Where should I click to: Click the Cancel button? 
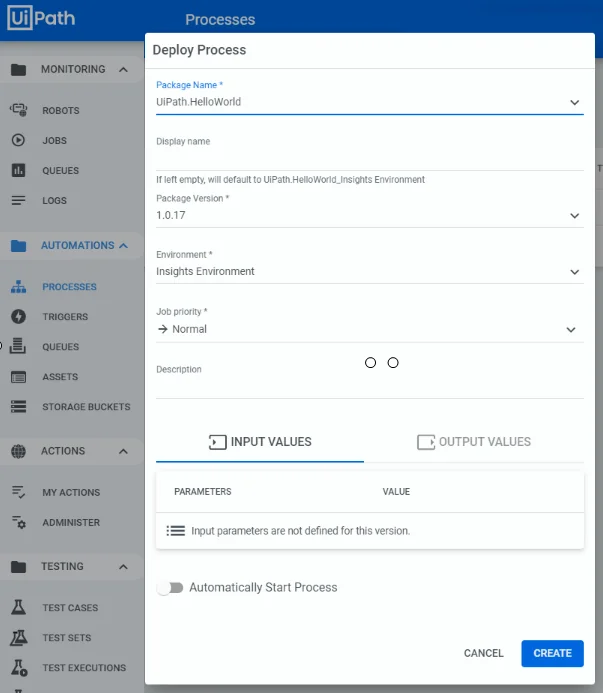tap(483, 653)
